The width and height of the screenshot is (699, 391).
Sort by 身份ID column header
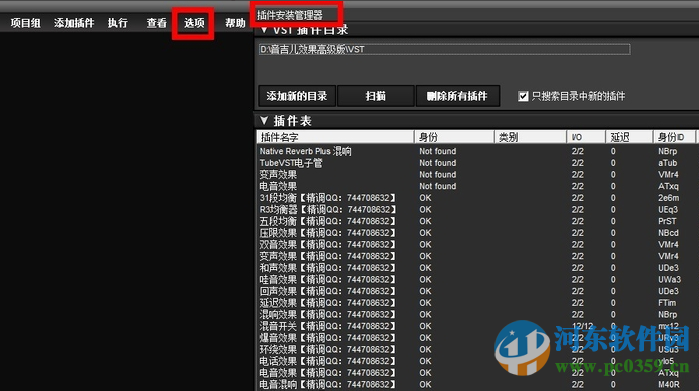click(x=674, y=137)
